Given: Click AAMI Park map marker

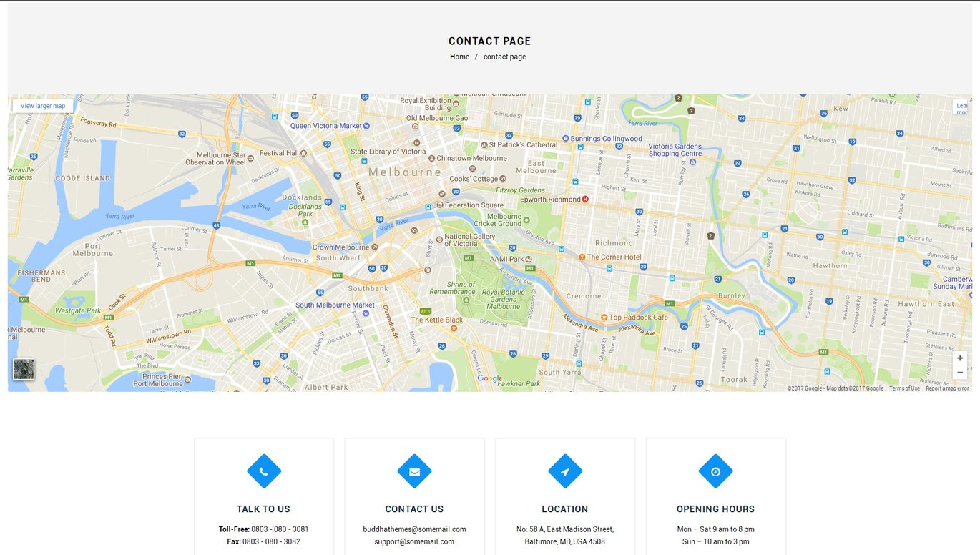Looking at the screenshot, I should click(529, 259).
